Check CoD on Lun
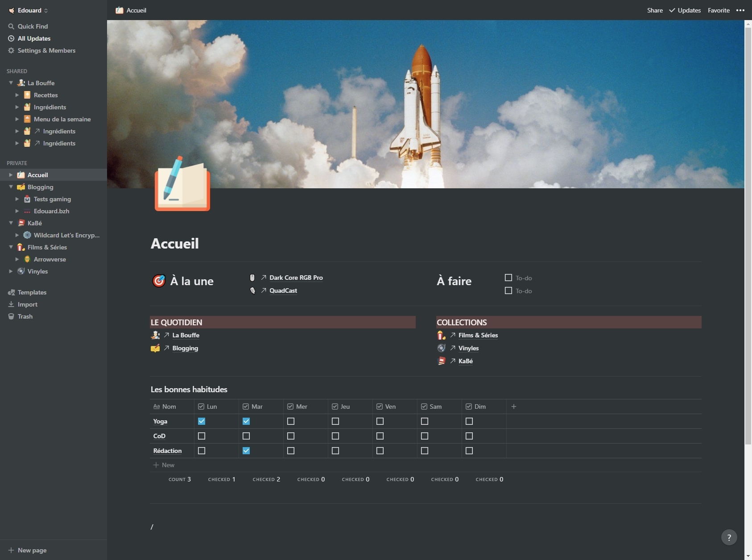Viewport: 752px width, 560px height. [202, 436]
